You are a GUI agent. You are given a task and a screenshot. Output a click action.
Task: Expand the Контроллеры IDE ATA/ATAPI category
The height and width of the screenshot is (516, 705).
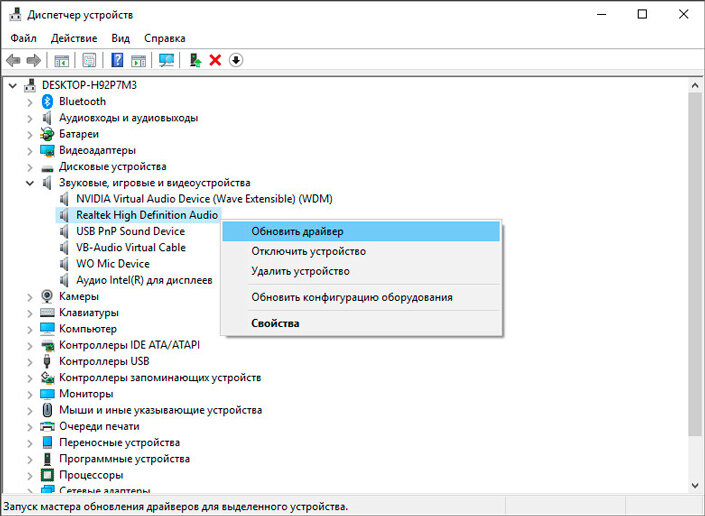coord(30,345)
